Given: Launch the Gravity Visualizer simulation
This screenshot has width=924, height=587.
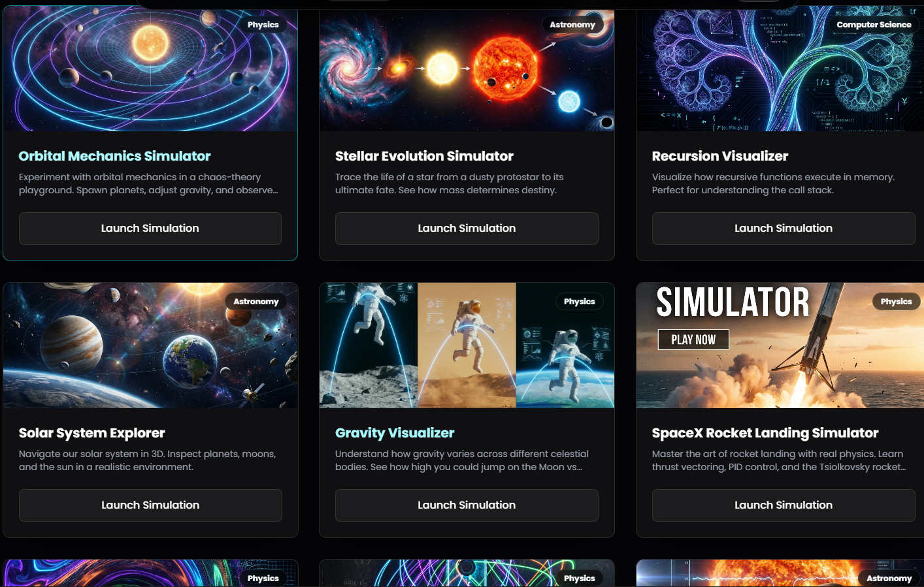Looking at the screenshot, I should pyautogui.click(x=467, y=505).
